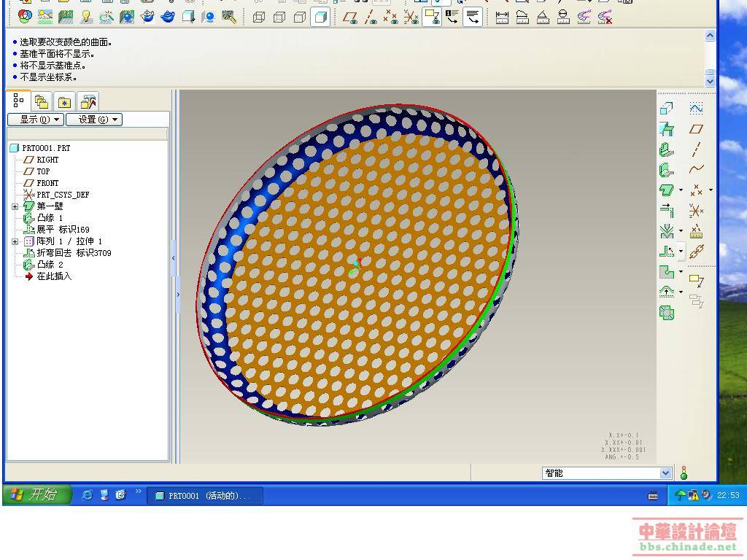Switch to shaded display mode

(320, 17)
